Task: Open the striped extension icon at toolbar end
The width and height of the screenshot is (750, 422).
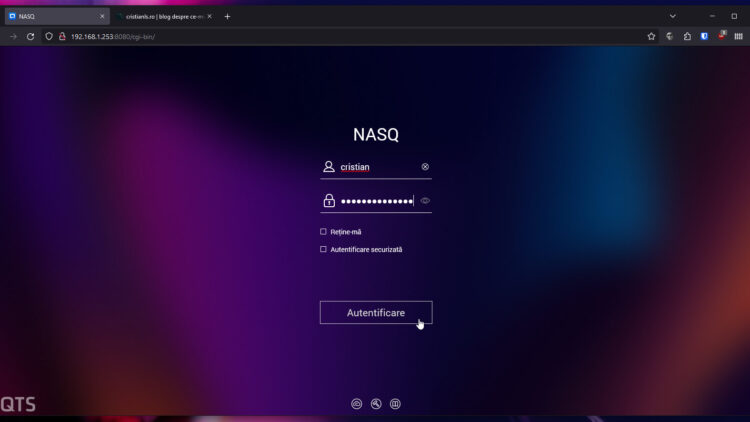Action: [739, 36]
